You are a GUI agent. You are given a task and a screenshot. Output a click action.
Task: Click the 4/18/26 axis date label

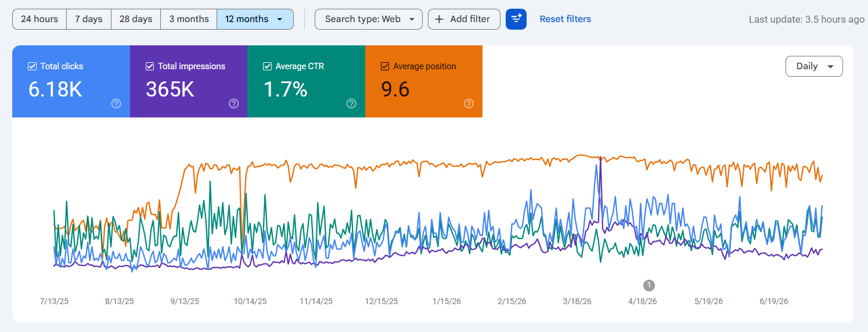tap(642, 301)
